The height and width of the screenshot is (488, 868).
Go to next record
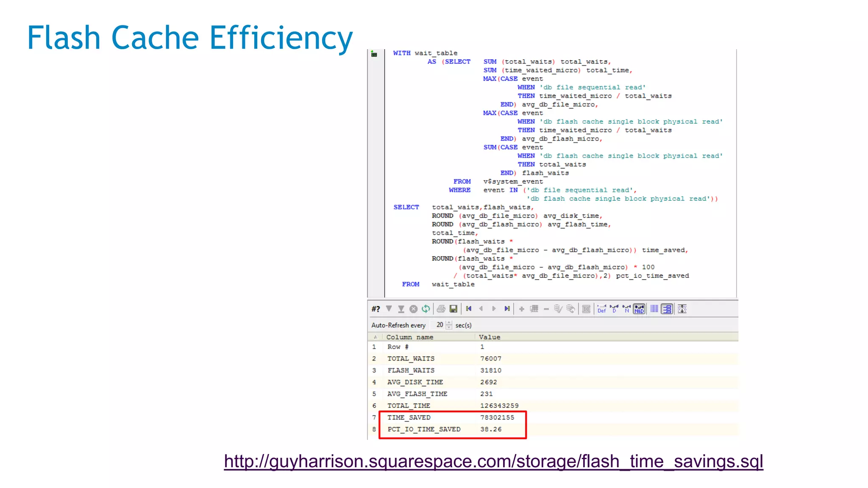(x=494, y=309)
